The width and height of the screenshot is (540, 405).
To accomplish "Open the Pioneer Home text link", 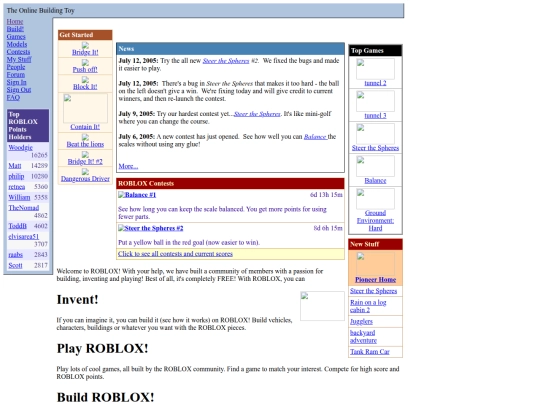I will 375,280.
